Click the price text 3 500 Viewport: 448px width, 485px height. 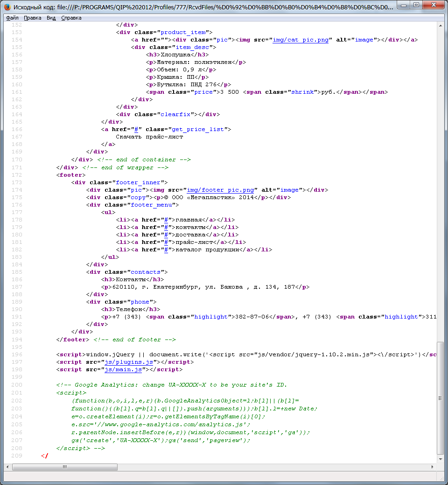pos(230,92)
